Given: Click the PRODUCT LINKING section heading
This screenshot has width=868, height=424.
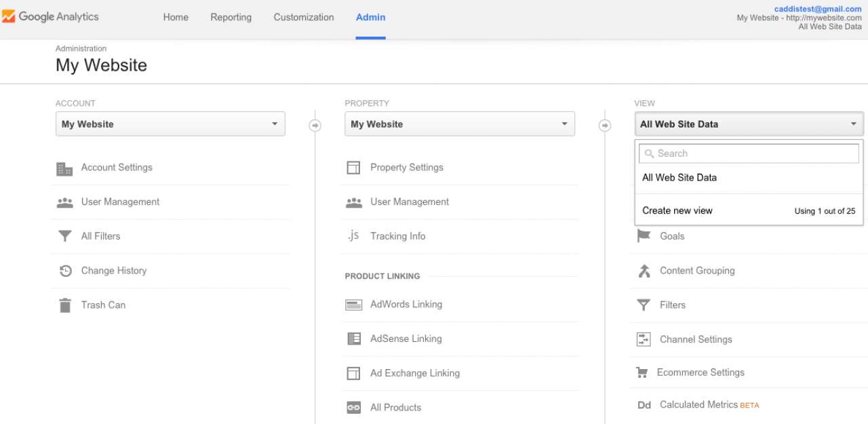Looking at the screenshot, I should click(382, 276).
